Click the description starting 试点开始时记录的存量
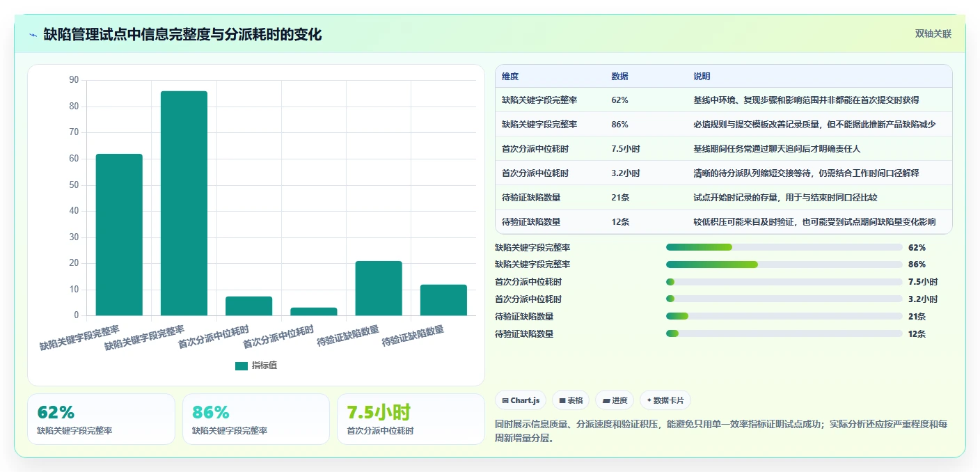 [785, 198]
